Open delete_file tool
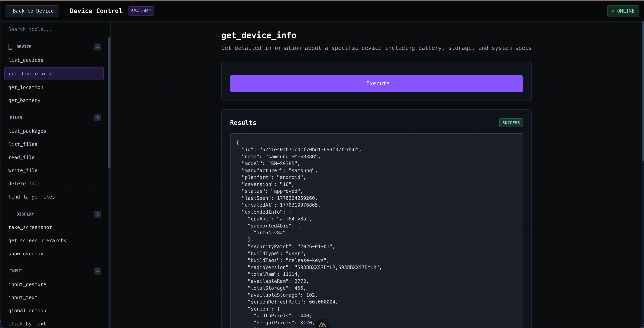 [x=54, y=184]
